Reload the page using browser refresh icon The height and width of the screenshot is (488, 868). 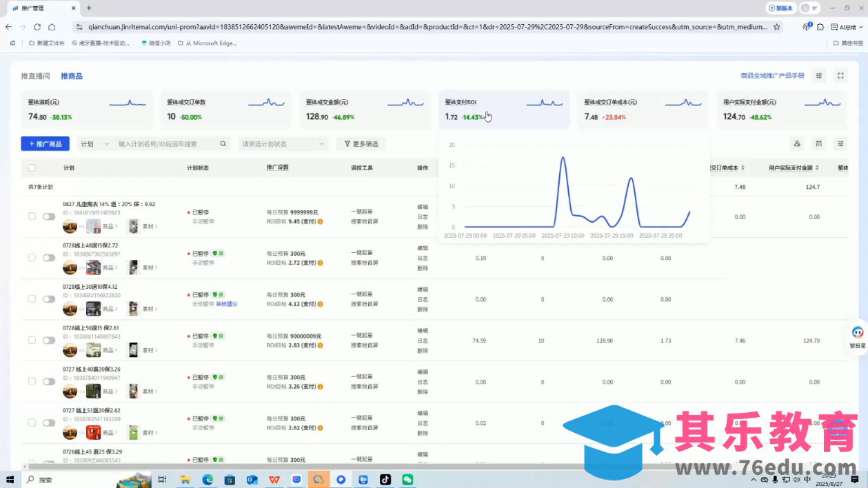37,27
